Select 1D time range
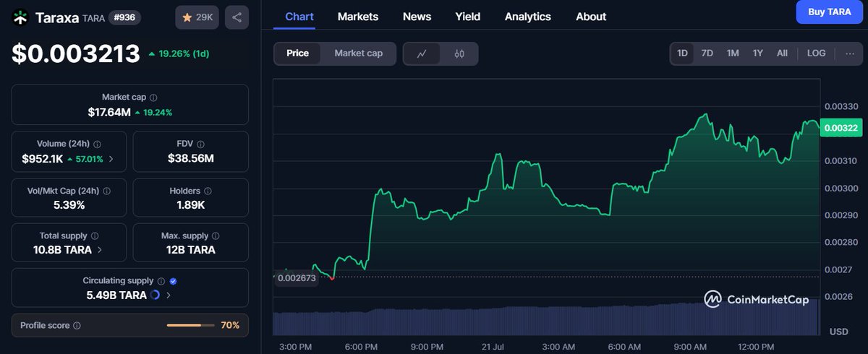 tap(682, 53)
